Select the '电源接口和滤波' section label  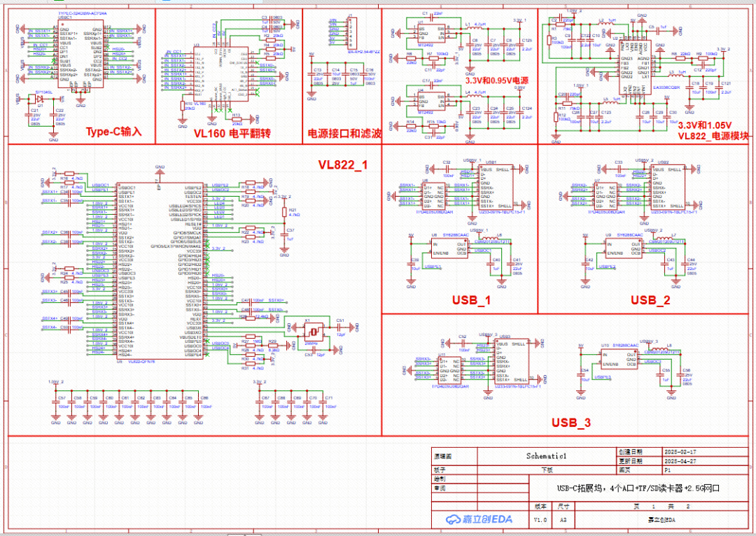(x=344, y=134)
